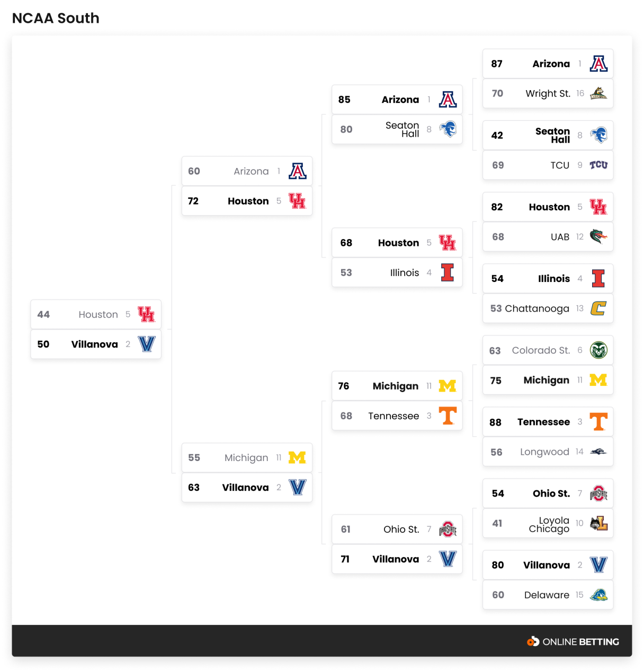Click the Colorado St. Rams logo
The width and height of the screenshot is (644, 672).
click(598, 350)
